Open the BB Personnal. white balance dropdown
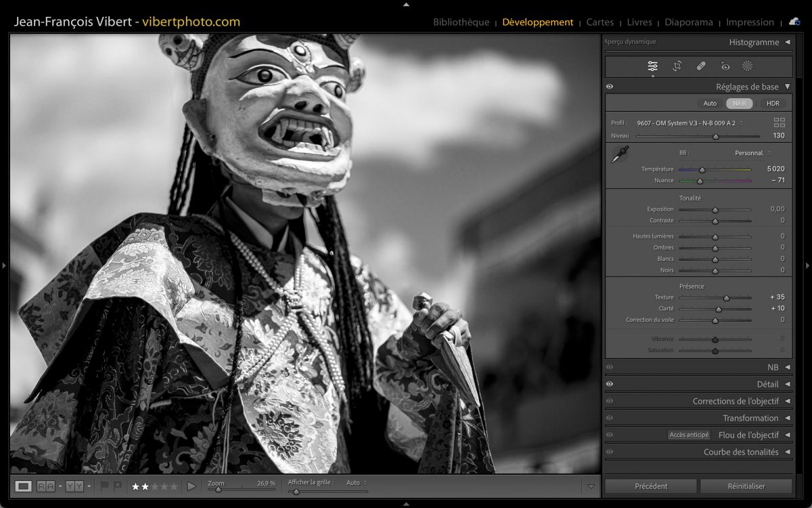Viewport: 812px width, 508px height. tap(752, 153)
